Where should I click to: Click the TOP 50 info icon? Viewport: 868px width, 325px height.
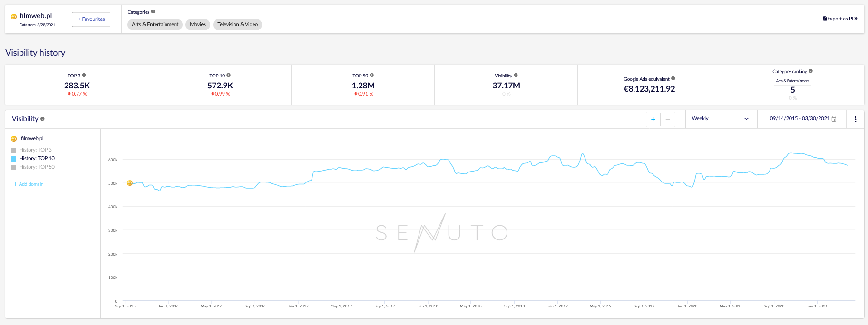(372, 76)
